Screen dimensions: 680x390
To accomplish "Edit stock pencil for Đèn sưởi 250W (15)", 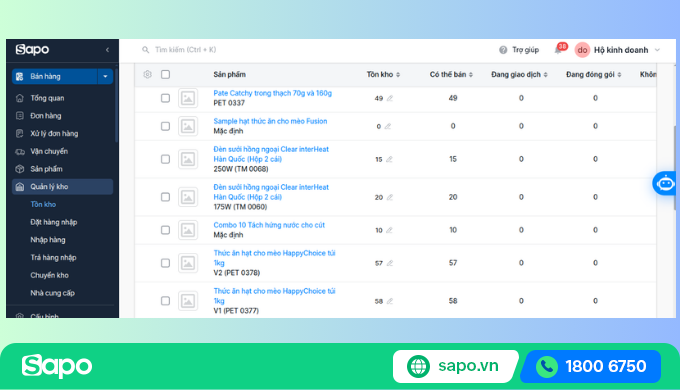I will click(389, 159).
